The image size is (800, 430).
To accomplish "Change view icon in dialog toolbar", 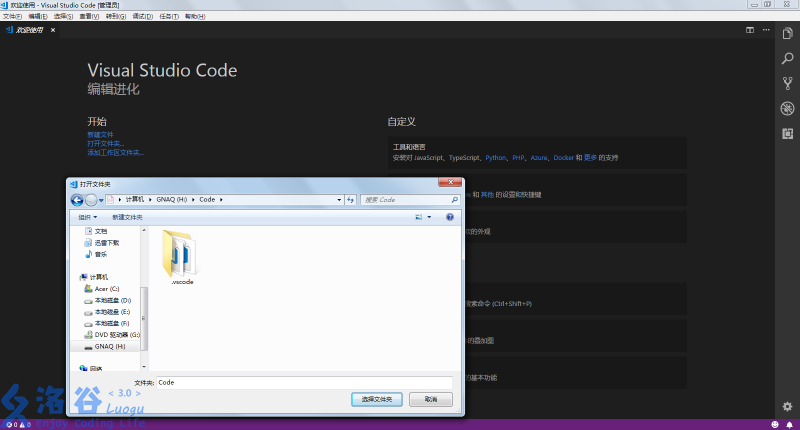I will 419,217.
